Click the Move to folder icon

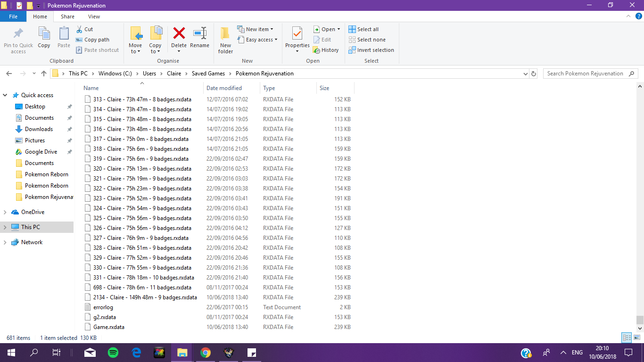[x=136, y=33]
